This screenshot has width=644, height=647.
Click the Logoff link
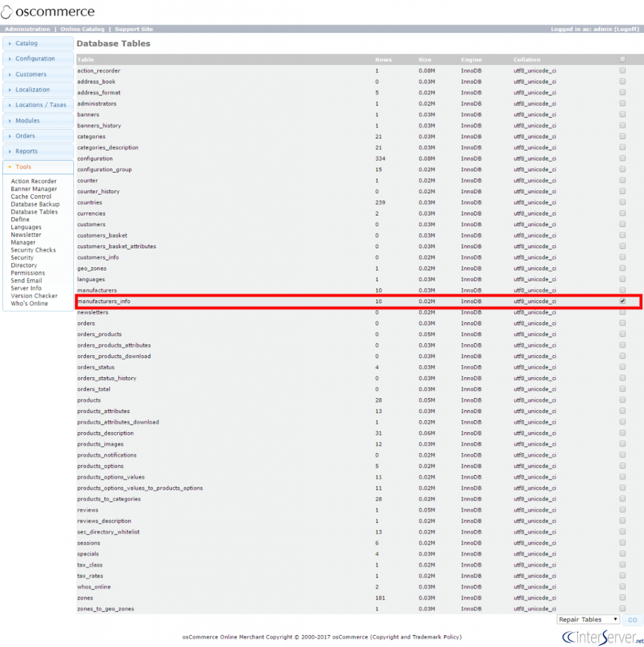point(626,29)
